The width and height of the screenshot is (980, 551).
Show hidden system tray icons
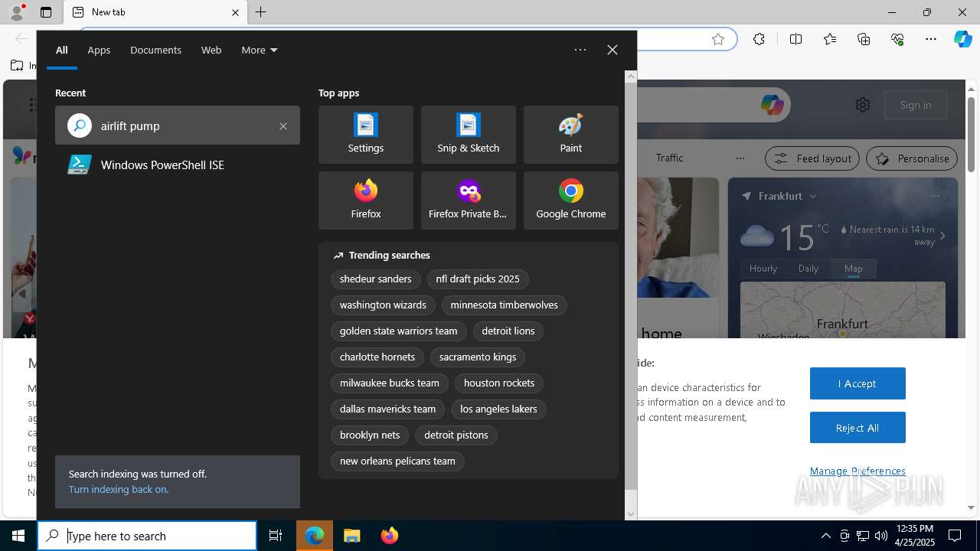pyautogui.click(x=825, y=536)
